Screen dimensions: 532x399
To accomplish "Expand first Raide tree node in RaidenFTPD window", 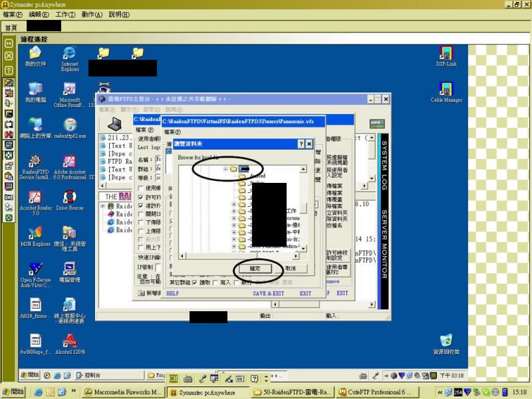I will click(x=103, y=206).
